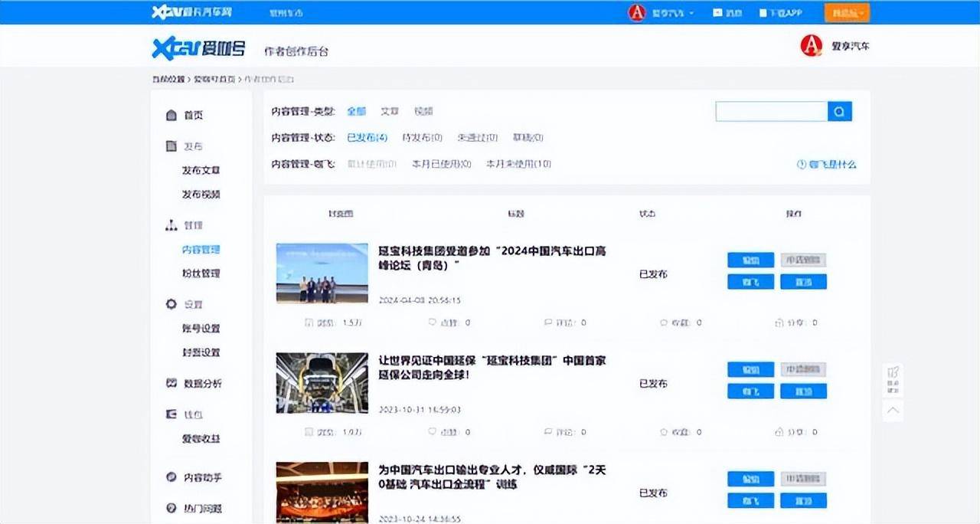Image resolution: width=980 pixels, height=524 pixels.
Task: Open 粉丝管理 in the sidebar
Action: click(x=201, y=273)
